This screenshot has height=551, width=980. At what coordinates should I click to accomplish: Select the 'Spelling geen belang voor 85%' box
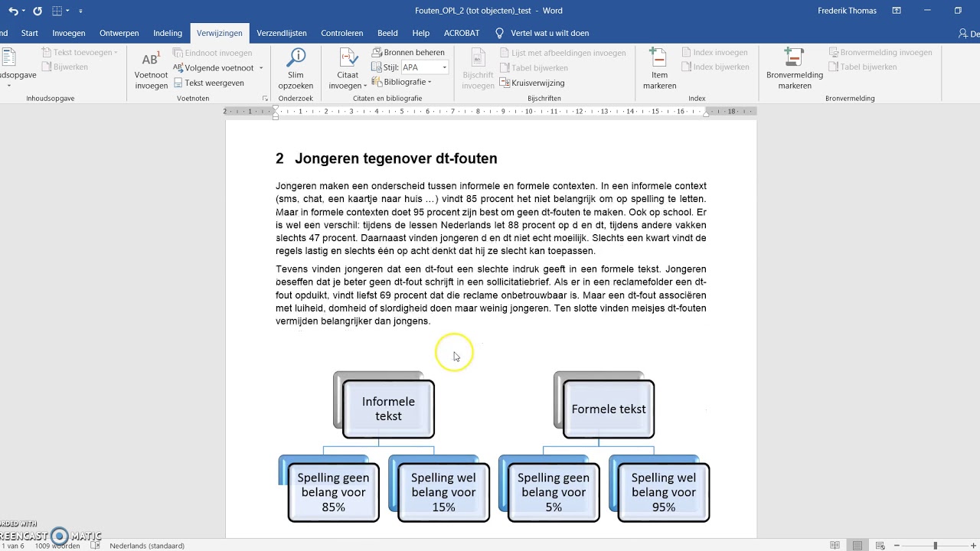click(333, 492)
